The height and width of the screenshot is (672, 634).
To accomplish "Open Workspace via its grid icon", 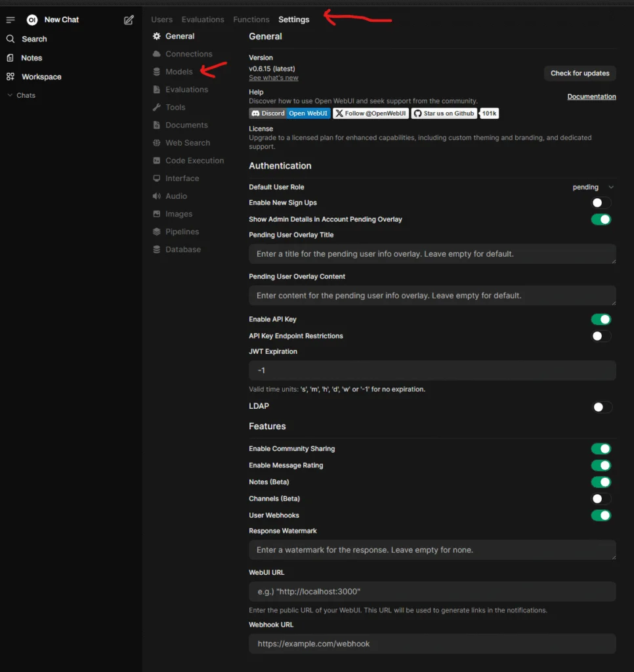I will point(11,77).
